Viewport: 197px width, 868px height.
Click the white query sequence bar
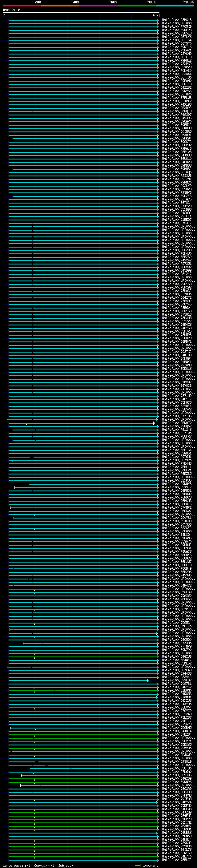tap(81, 13)
